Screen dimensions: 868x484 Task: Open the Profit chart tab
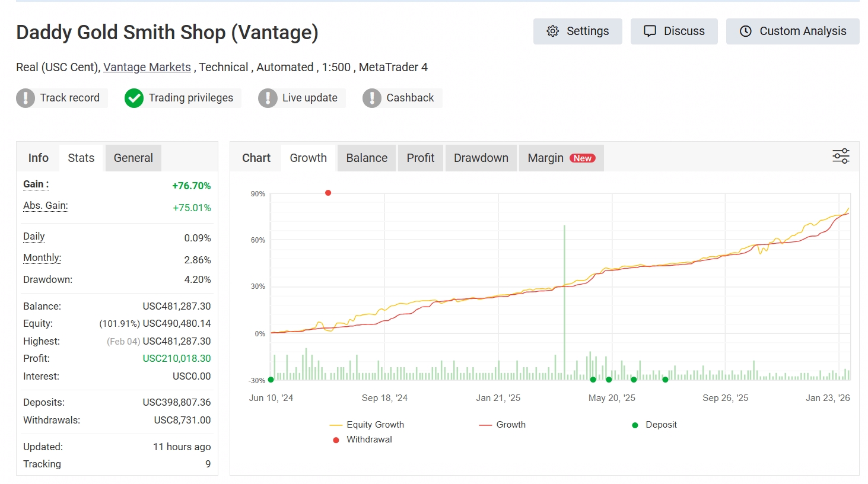tap(420, 158)
